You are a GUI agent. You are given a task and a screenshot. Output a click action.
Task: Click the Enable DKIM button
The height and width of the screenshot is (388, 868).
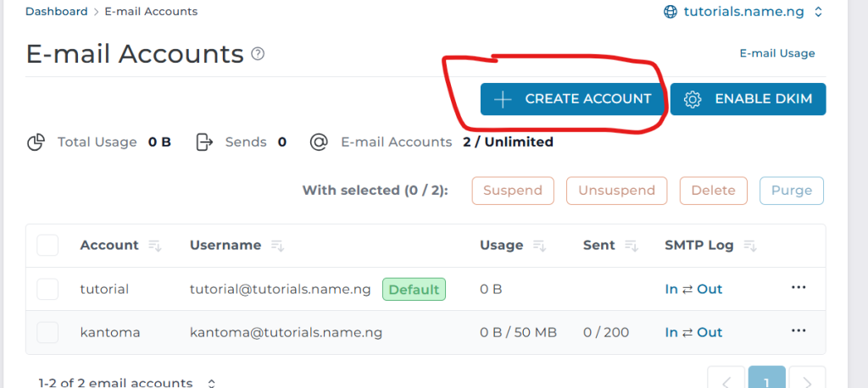[x=748, y=99]
